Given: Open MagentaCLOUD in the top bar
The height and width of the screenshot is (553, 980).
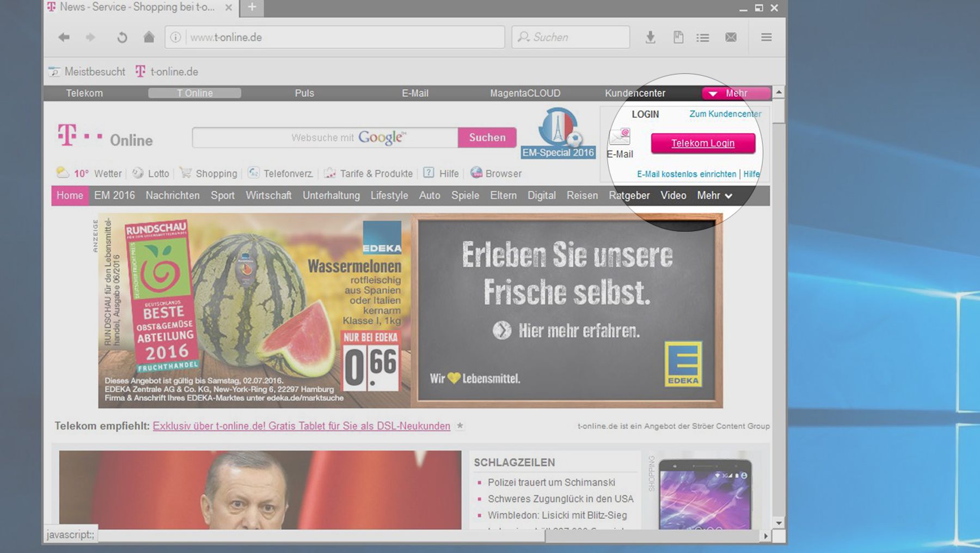Looking at the screenshot, I should point(525,93).
